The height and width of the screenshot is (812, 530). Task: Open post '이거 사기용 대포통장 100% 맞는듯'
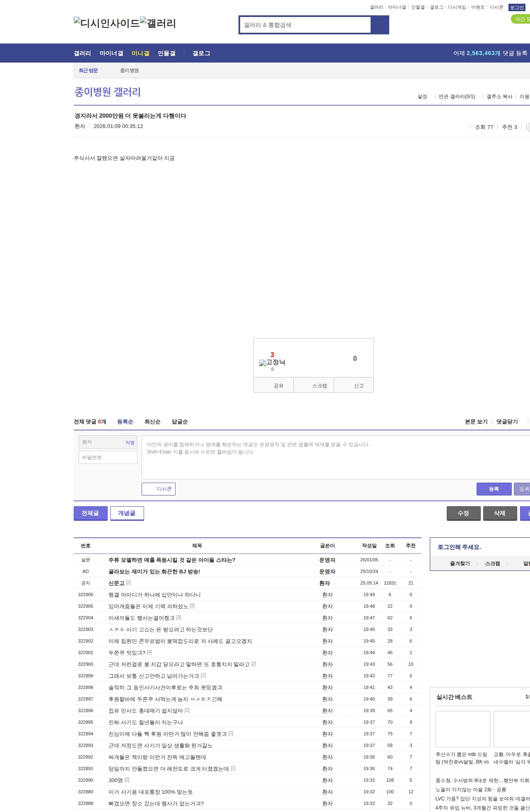tap(151, 792)
